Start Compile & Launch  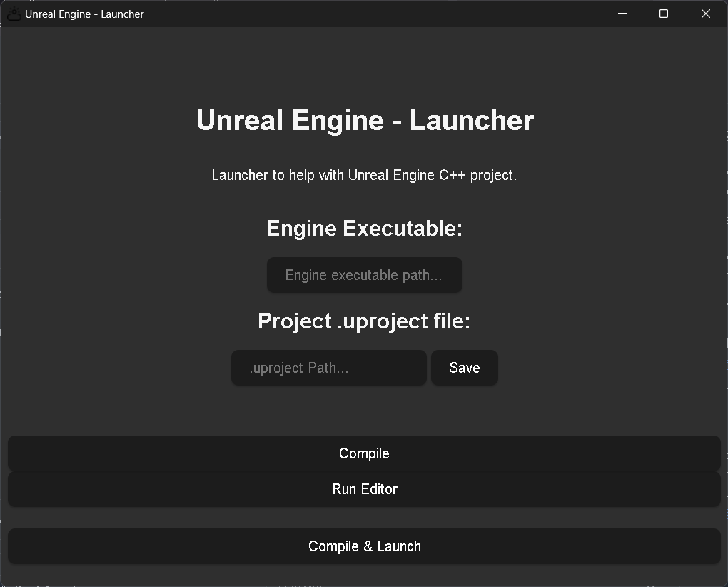pyautogui.click(x=364, y=546)
